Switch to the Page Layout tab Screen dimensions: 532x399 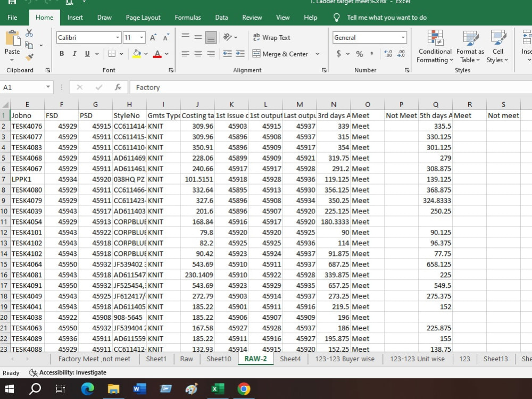(x=143, y=18)
